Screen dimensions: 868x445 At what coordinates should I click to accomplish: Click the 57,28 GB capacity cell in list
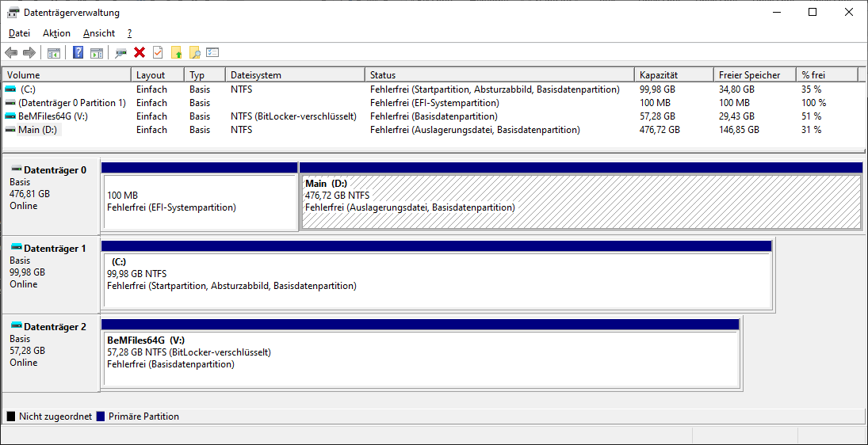point(657,116)
